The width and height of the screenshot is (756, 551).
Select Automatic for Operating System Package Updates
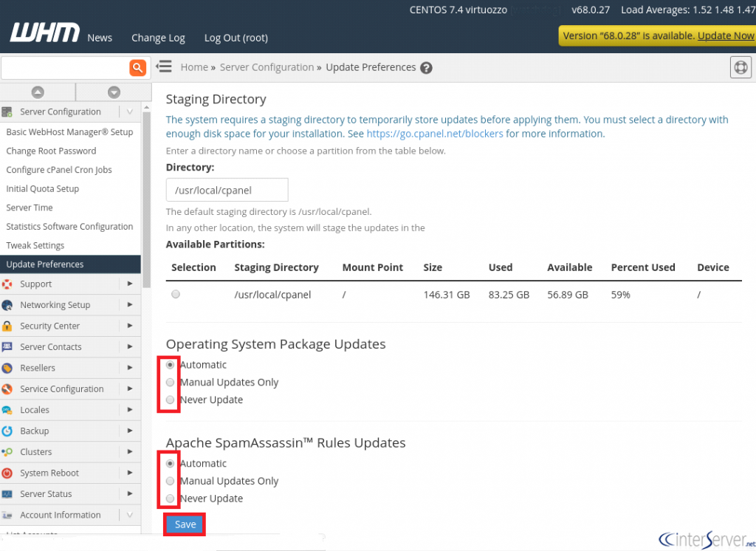[171, 365]
